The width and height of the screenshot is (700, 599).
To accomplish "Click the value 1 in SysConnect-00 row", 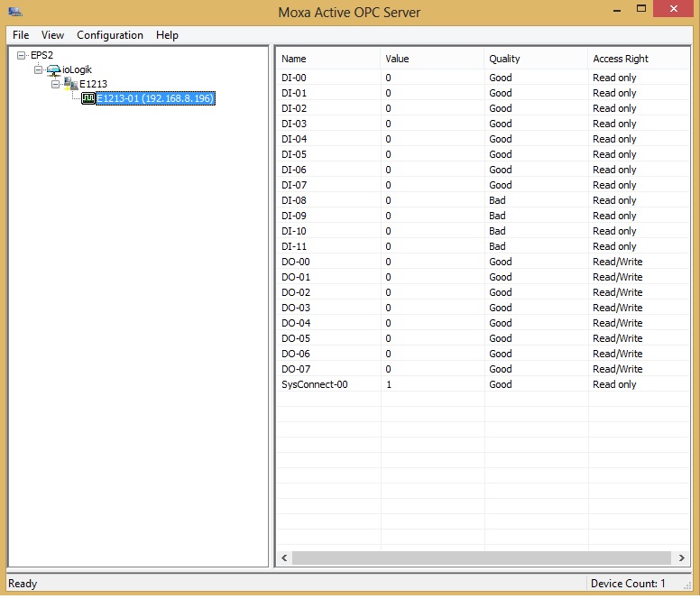I will 389,384.
